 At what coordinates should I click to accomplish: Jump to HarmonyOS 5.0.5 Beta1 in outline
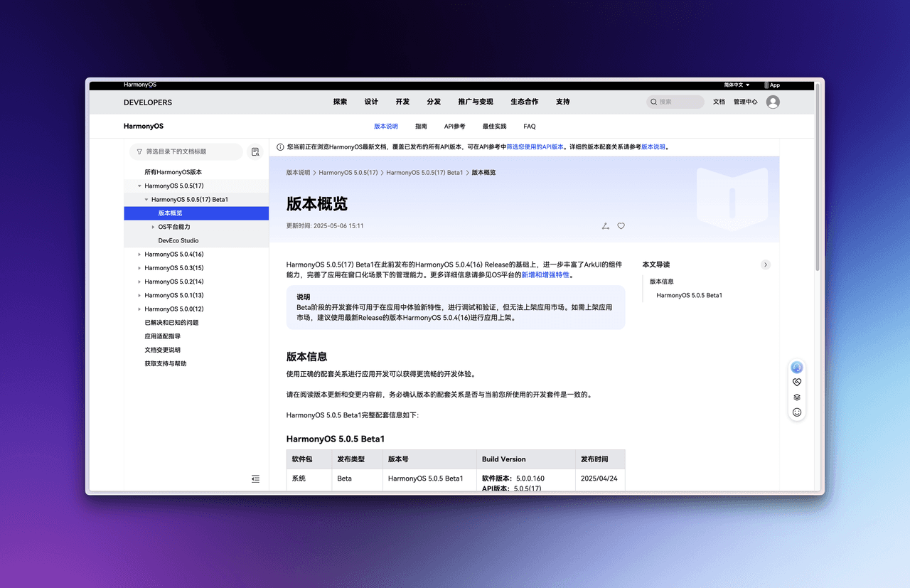tap(689, 295)
